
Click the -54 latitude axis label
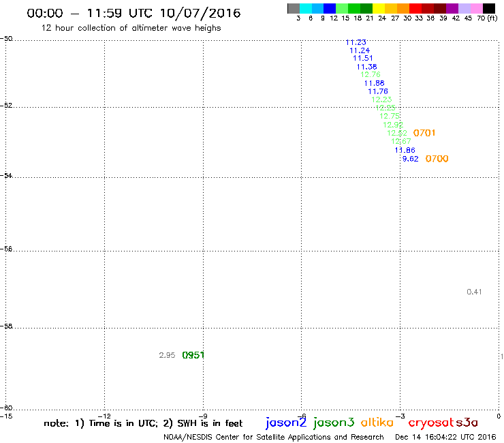(x=6, y=176)
